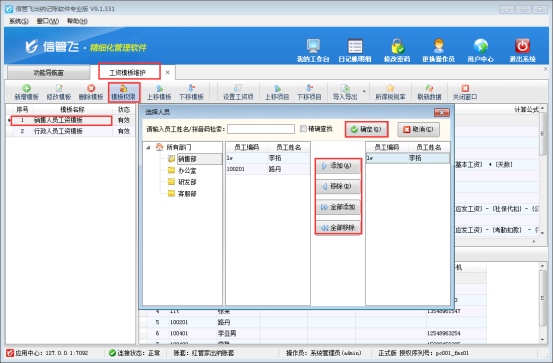553x363 pixels.
Task: Toggle the 精确查找 checkbox
Action: [x=303, y=129]
